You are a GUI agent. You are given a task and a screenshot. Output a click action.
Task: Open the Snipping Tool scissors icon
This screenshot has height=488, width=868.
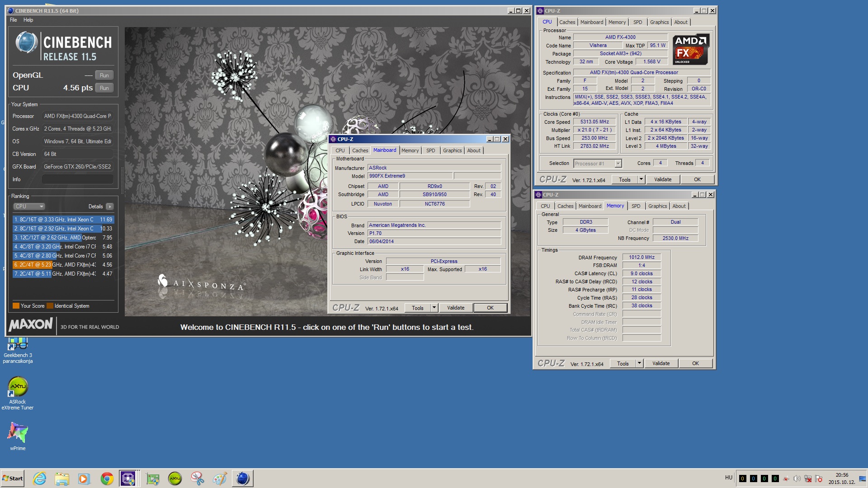pyautogui.click(x=197, y=479)
